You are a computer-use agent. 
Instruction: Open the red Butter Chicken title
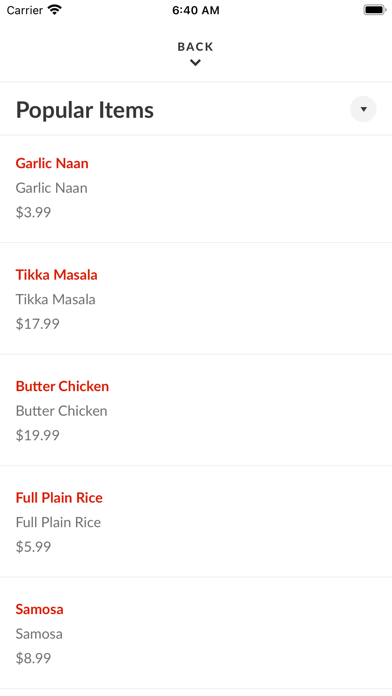[x=62, y=386]
